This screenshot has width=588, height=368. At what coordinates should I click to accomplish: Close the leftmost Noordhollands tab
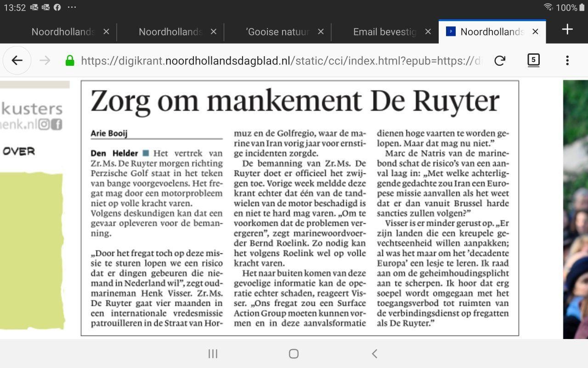(107, 32)
